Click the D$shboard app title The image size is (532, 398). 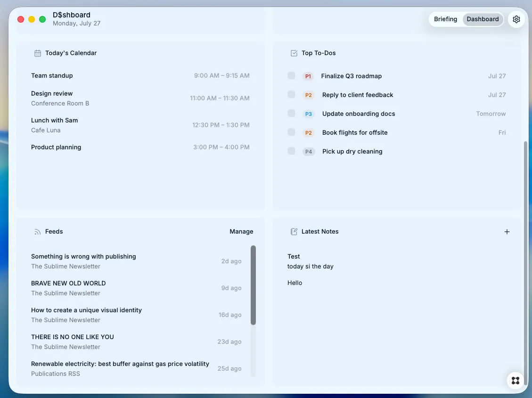[72, 15]
